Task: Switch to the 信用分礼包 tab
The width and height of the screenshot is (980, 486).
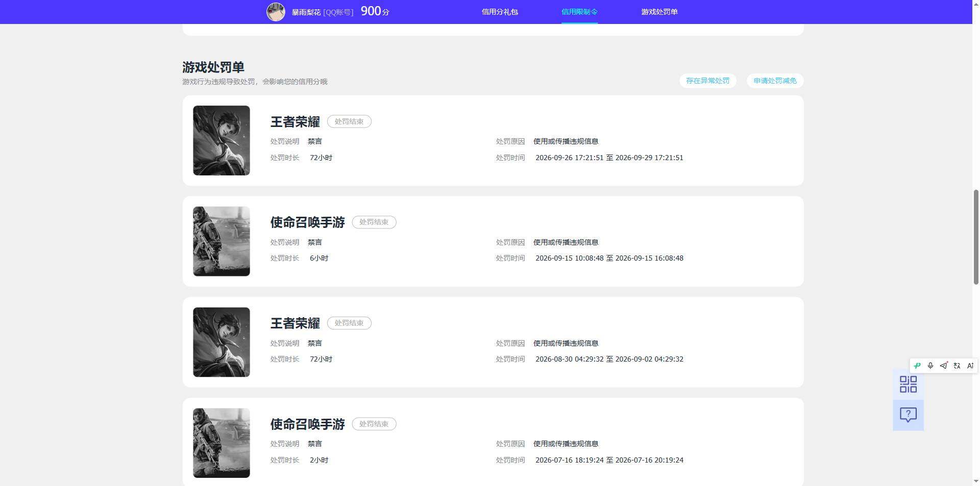Action: (500, 12)
